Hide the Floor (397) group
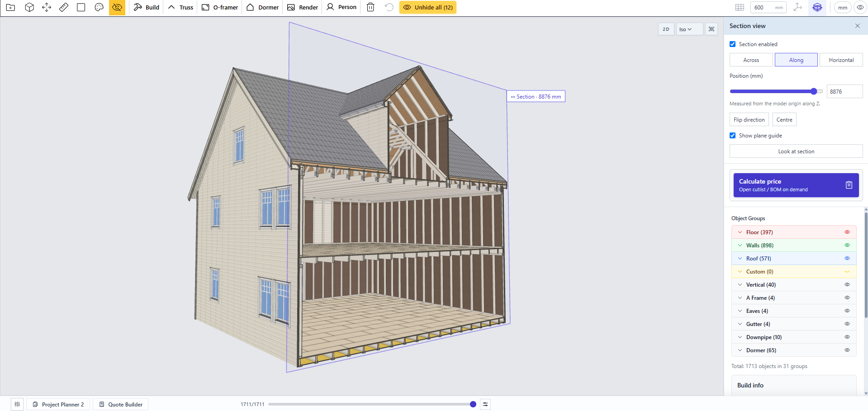 pos(847,232)
